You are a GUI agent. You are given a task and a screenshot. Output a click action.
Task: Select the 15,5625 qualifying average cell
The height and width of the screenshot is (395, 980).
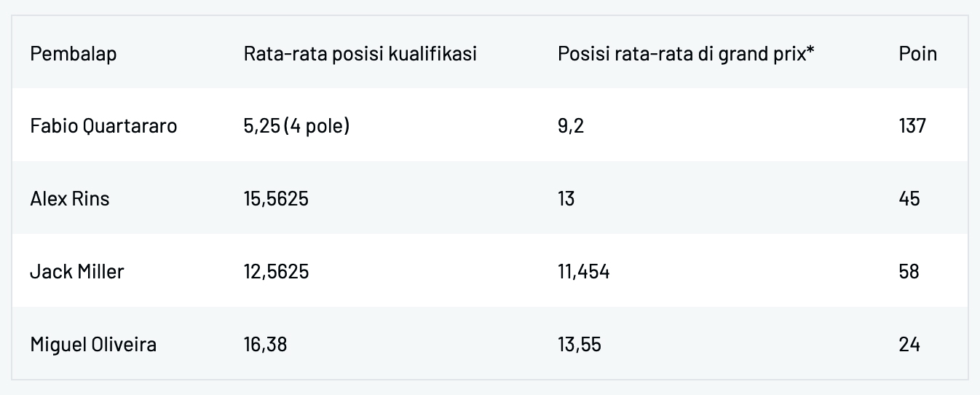point(277,199)
